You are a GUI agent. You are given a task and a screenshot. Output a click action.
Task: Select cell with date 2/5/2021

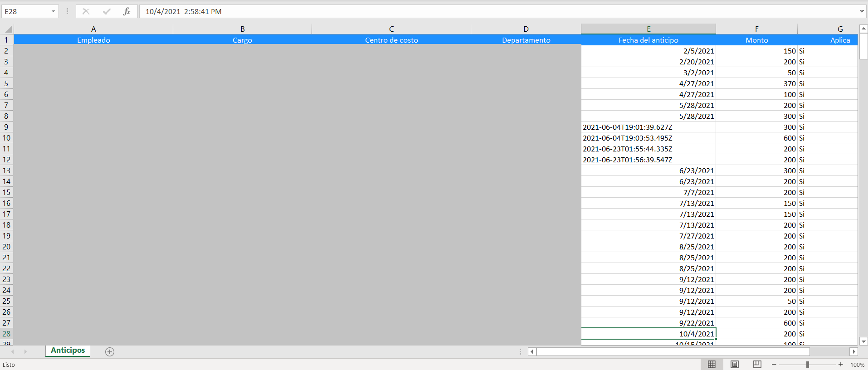[x=649, y=51]
